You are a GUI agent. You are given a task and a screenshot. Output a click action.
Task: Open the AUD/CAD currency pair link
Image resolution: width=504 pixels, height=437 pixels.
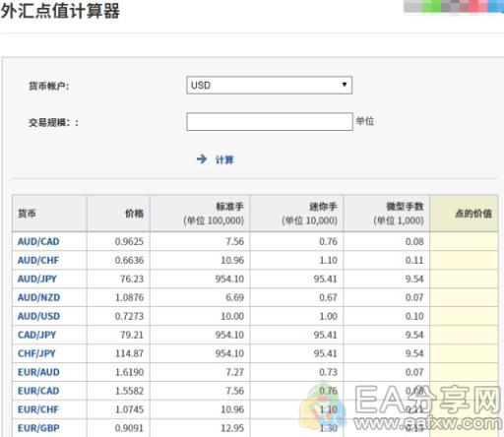38,241
